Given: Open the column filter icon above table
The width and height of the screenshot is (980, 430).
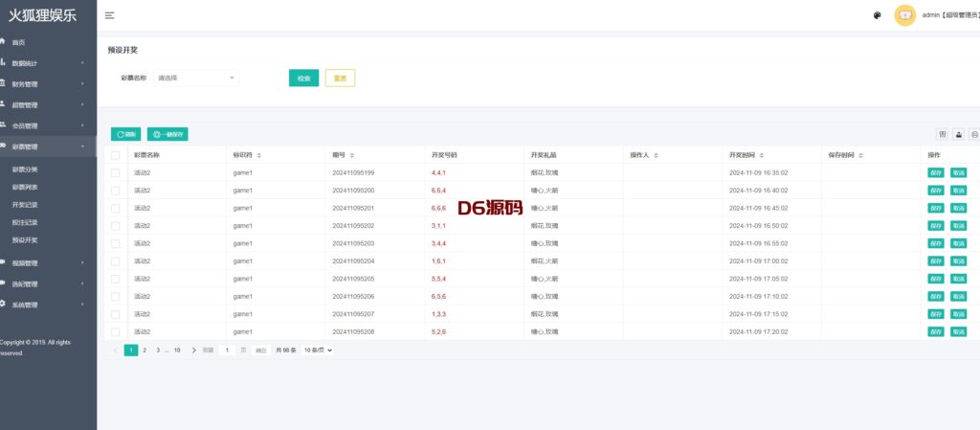Looking at the screenshot, I should [943, 134].
